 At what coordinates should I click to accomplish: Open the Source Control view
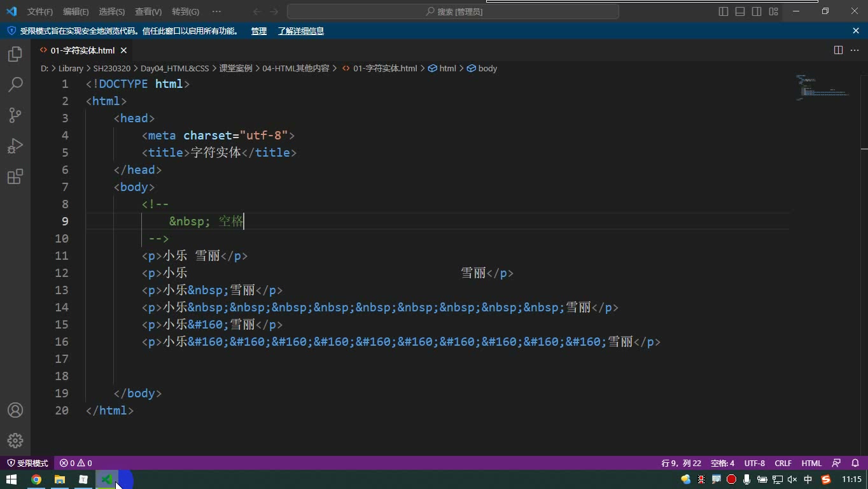click(15, 115)
